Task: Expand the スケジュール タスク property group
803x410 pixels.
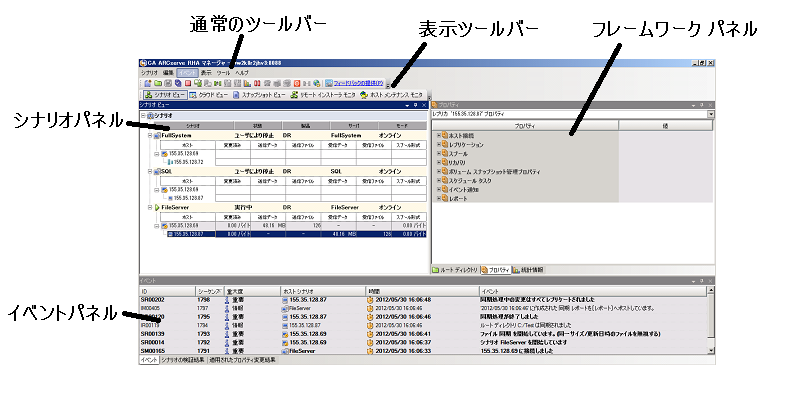Action: 441,180
